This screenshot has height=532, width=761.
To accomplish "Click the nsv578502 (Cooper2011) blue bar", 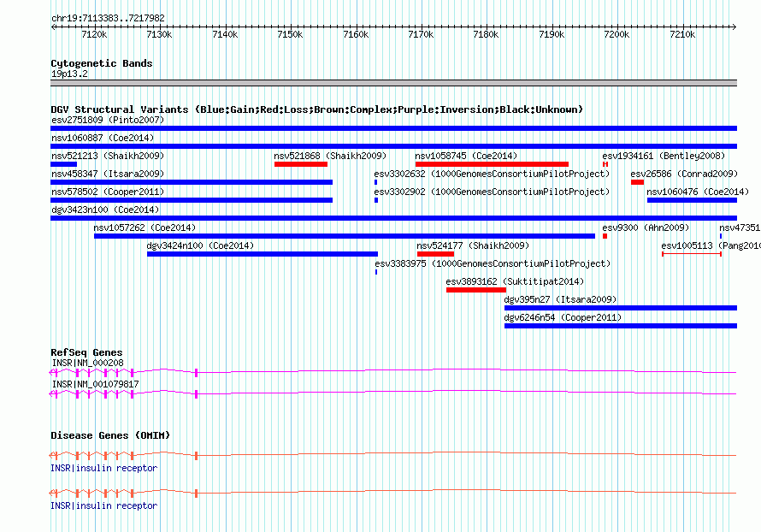I will tap(192, 200).
